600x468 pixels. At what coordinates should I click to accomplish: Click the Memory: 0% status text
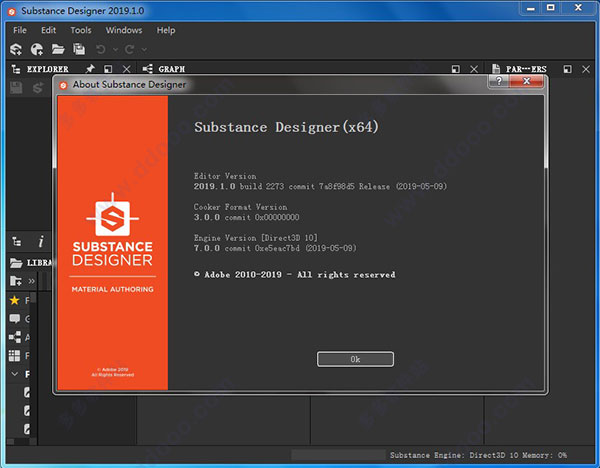tap(545, 455)
